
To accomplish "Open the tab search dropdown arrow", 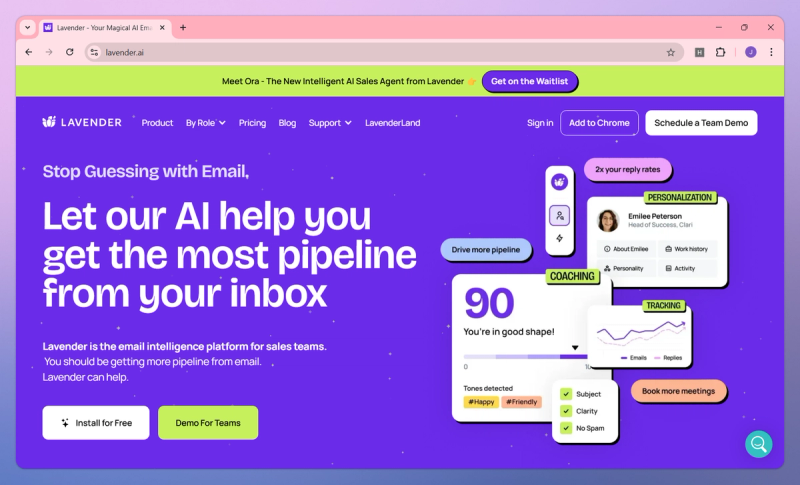I will 28,28.
